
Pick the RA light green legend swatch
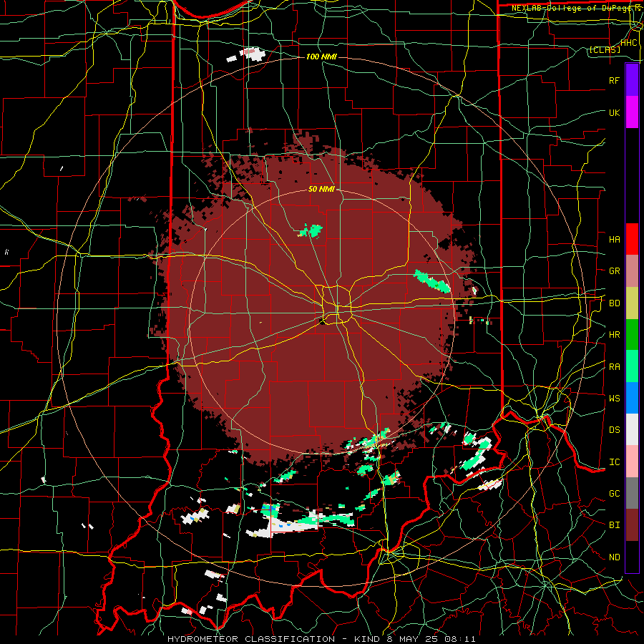point(632,366)
